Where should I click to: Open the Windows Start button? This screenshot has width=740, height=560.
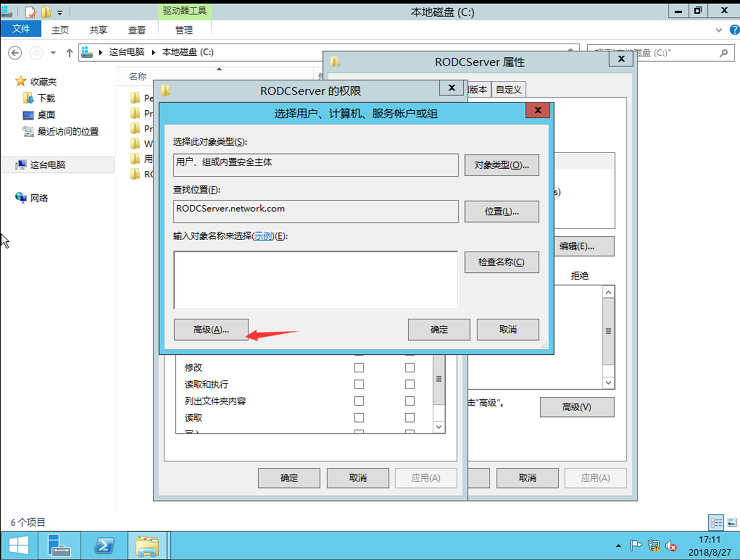pos(19,546)
